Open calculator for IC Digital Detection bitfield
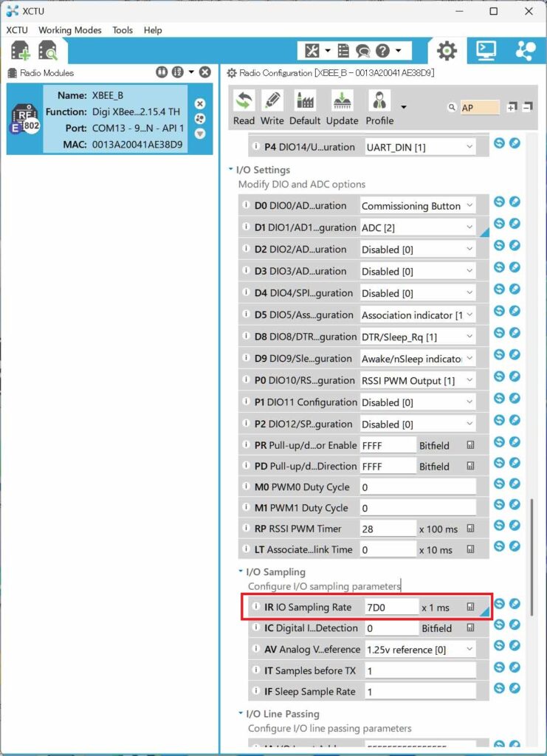 470,628
